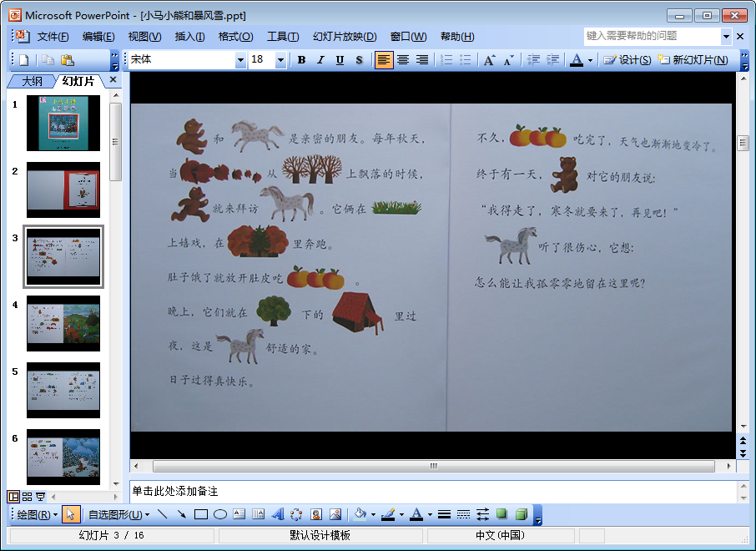Choose line style icon
This screenshot has width=756, height=551.
tap(445, 515)
